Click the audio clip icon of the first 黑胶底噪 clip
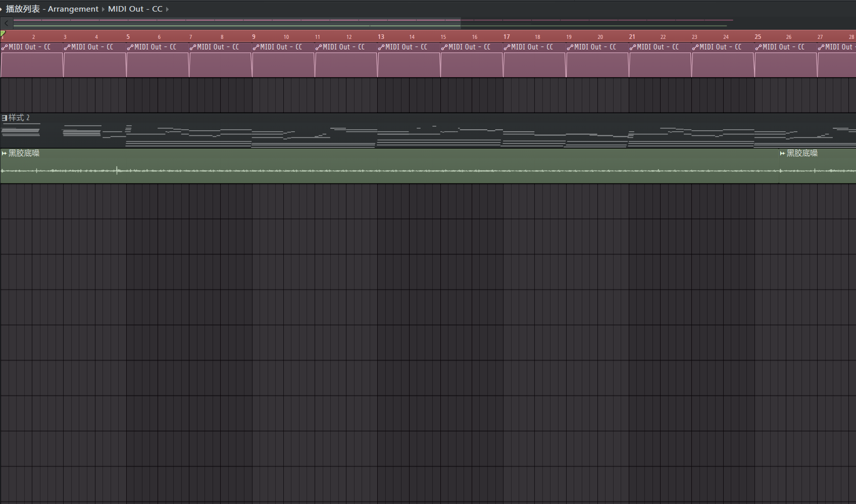The width and height of the screenshot is (856, 504). click(5, 154)
